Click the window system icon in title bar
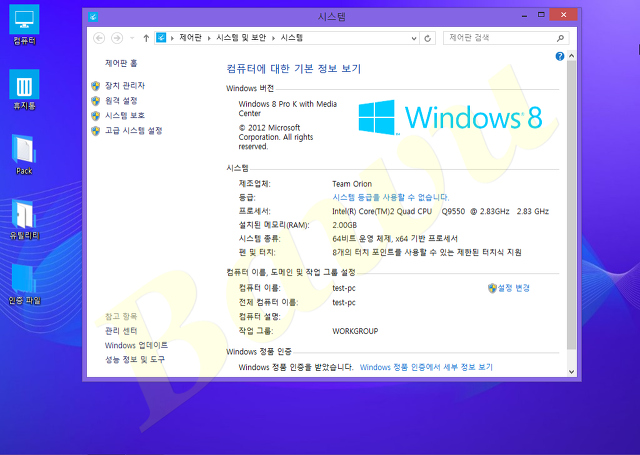 click(x=93, y=17)
